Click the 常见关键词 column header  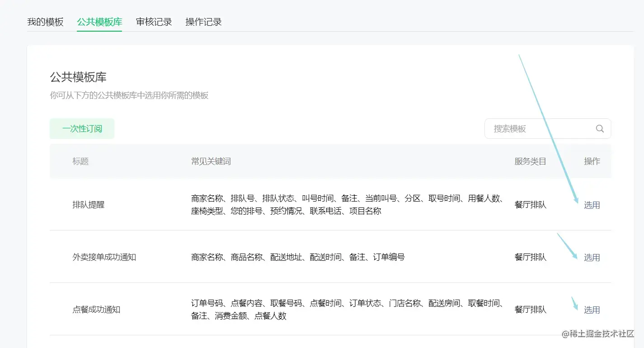(x=211, y=161)
